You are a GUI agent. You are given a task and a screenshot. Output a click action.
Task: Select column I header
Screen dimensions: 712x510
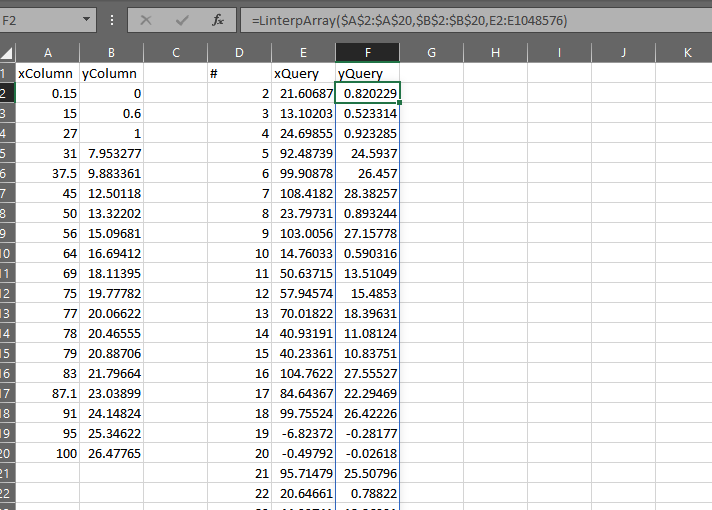click(x=559, y=53)
